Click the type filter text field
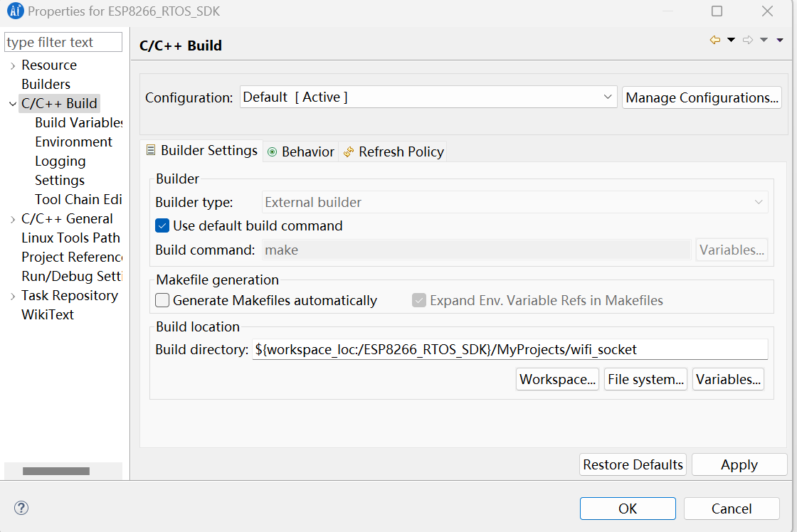 pos(63,42)
